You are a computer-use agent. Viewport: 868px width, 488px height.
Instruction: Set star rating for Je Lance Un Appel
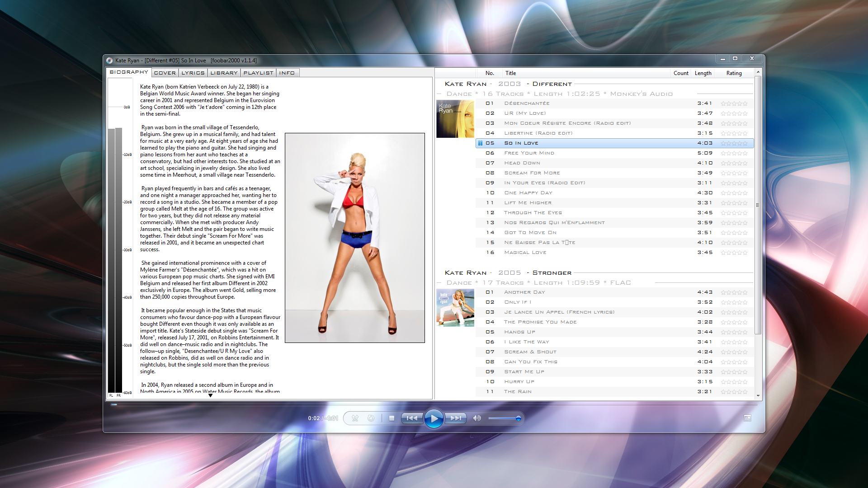734,312
